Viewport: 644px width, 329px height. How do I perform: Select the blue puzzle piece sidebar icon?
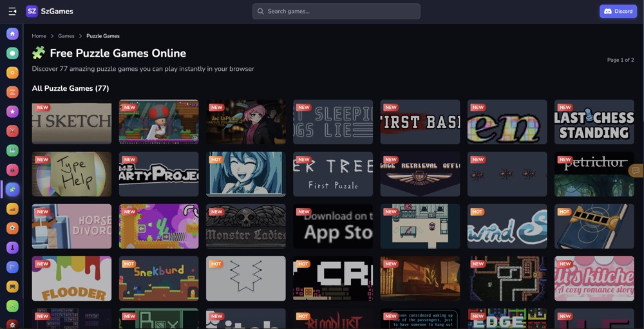click(12, 189)
